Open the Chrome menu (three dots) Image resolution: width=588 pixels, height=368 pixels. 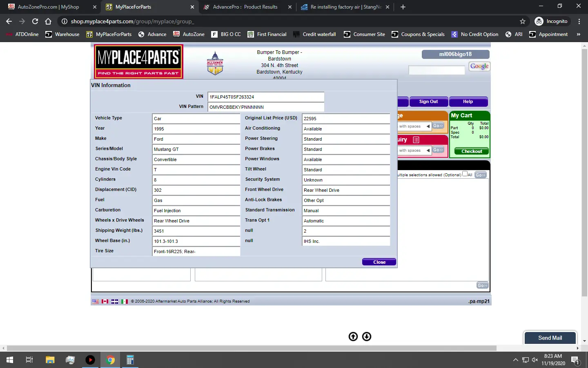[x=579, y=21]
